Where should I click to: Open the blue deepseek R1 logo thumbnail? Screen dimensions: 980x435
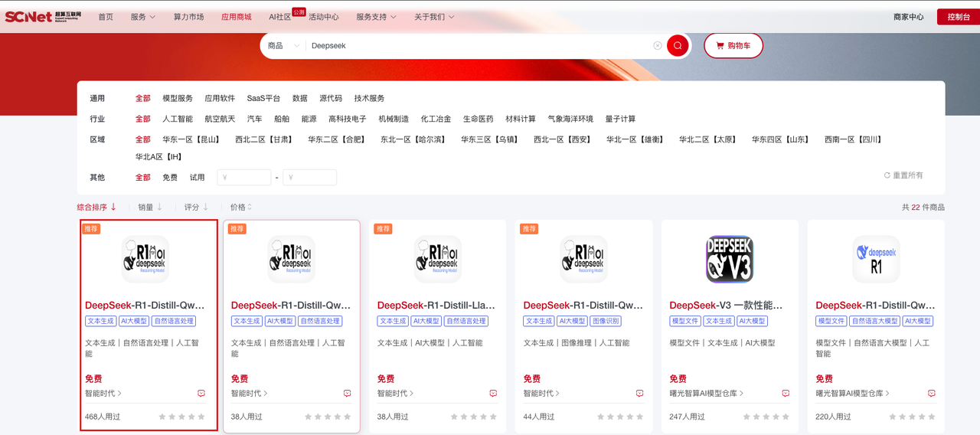[876, 259]
